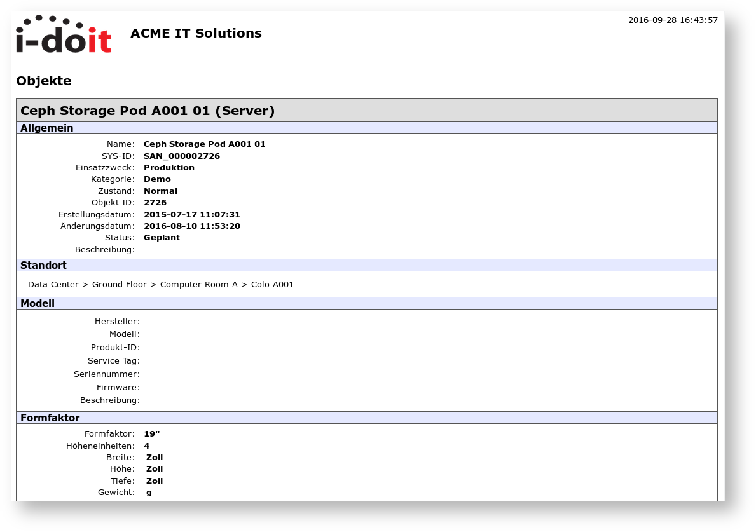Click the Formfaktor section header
756x532 pixels.
coord(50,418)
